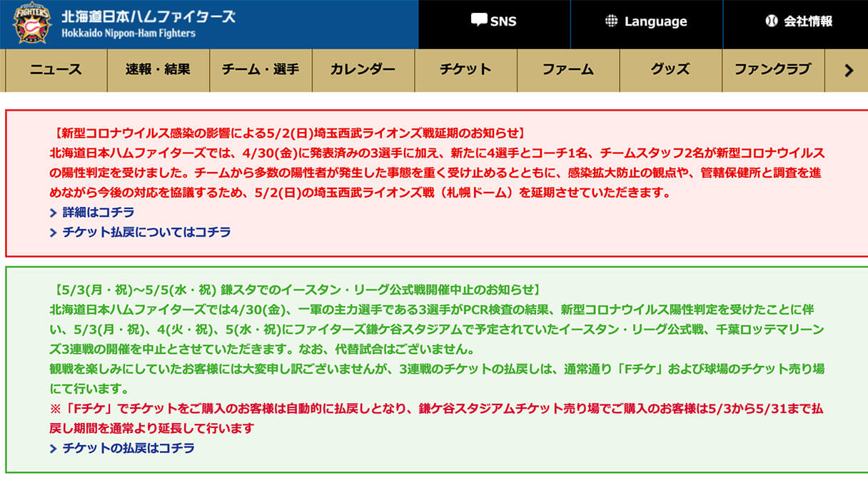Open the 速報・結果 menu
Screen dimensions: 868x488
coord(158,70)
